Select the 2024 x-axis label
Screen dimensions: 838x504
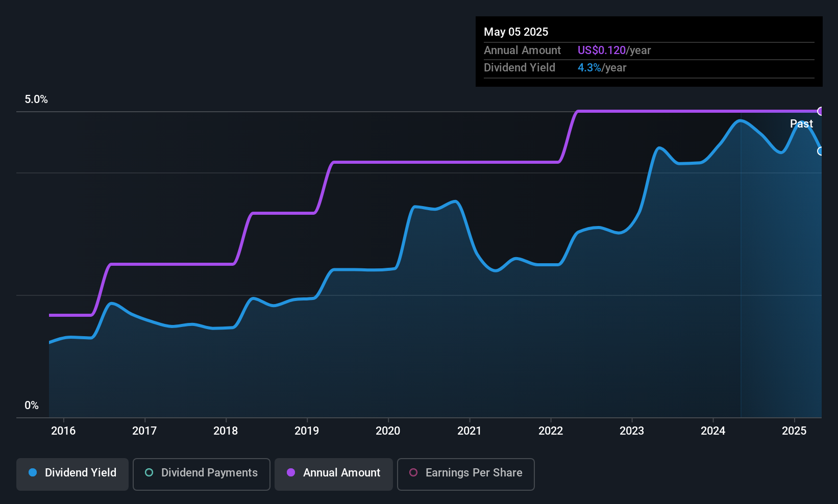tap(713, 431)
